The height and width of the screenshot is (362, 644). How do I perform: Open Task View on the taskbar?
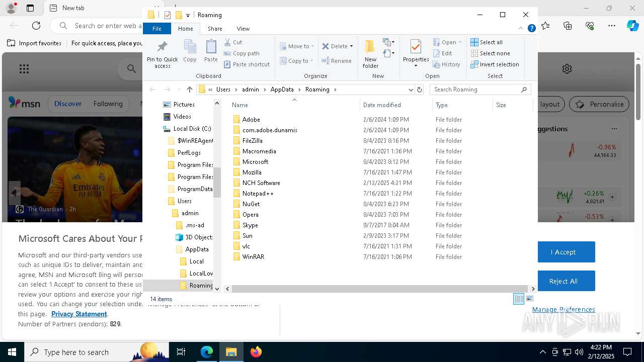[x=182, y=352]
